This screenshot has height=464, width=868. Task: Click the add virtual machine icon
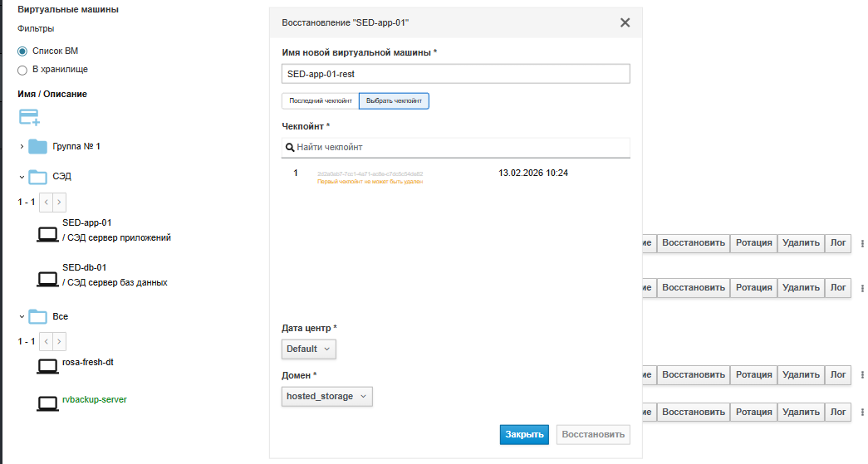(x=29, y=117)
